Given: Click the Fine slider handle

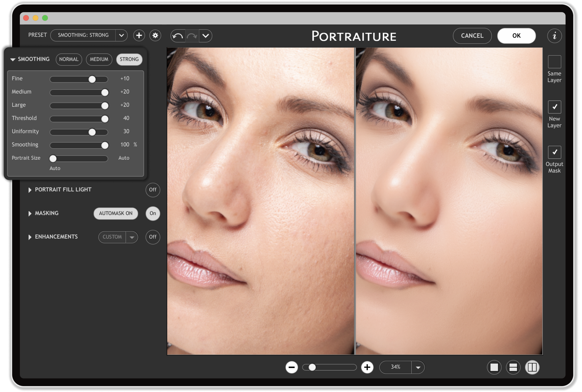Looking at the screenshot, I should click(x=92, y=79).
